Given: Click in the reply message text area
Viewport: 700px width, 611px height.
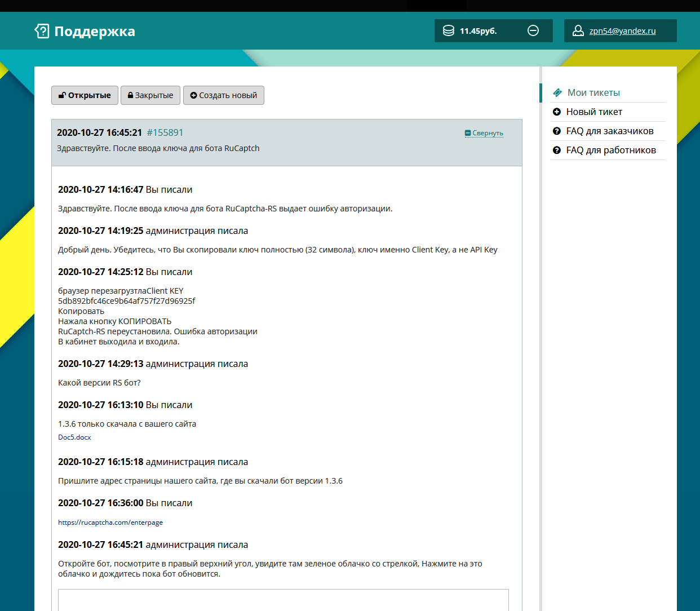Looking at the screenshot, I should [283, 600].
